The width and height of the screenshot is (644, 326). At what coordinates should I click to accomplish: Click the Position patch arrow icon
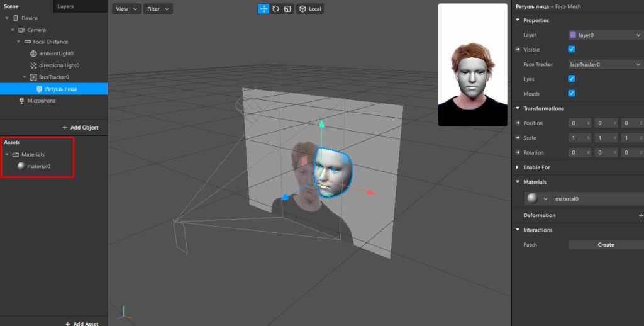(518, 123)
